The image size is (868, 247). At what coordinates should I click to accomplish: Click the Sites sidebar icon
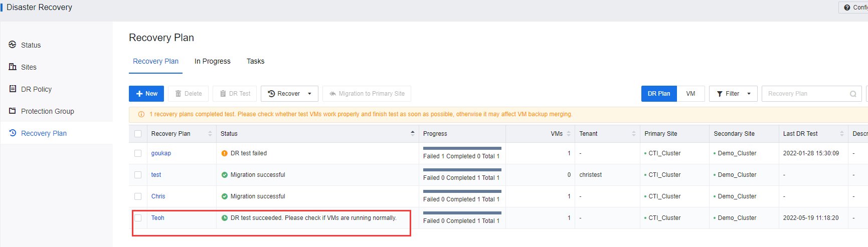(13, 67)
